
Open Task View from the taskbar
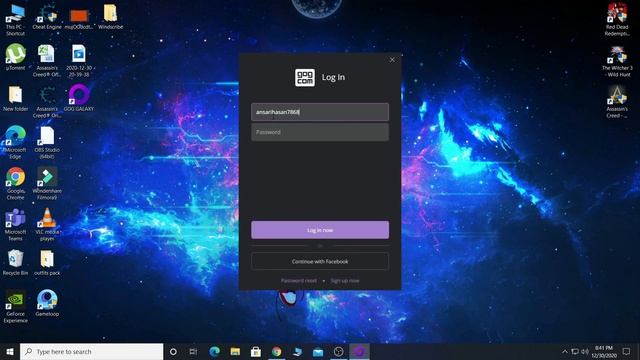(193, 351)
